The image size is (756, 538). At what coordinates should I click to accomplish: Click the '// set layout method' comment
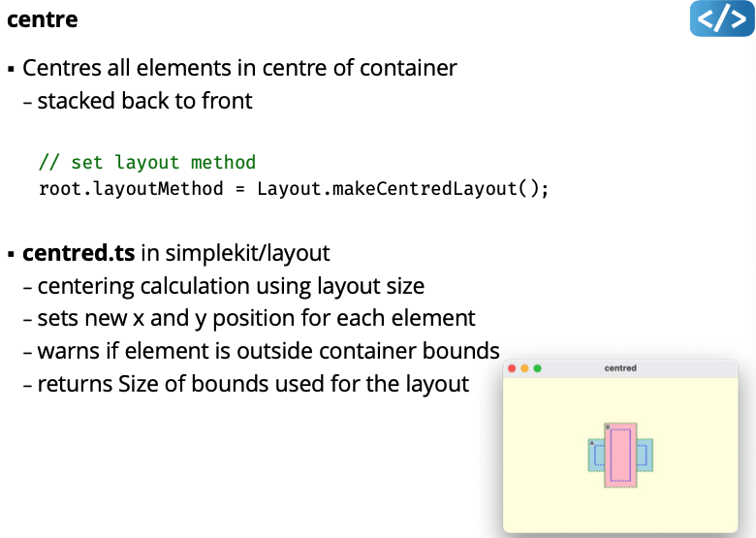pos(147,163)
